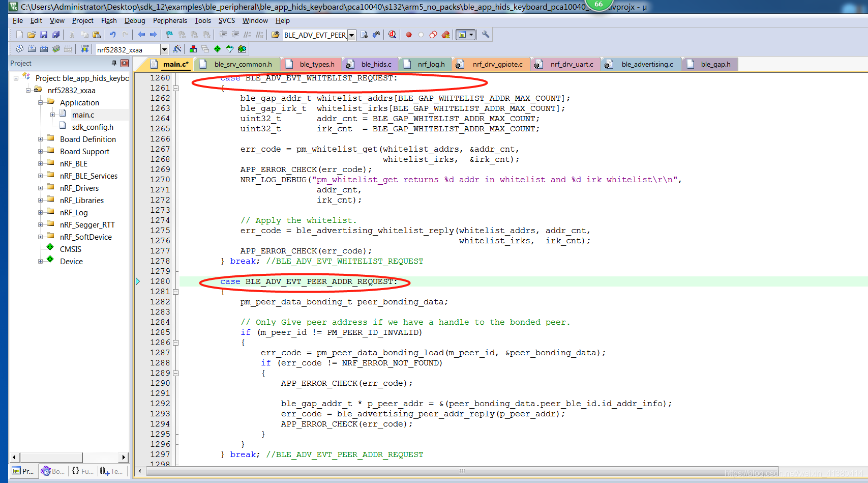Open the SVCS menu

point(227,20)
